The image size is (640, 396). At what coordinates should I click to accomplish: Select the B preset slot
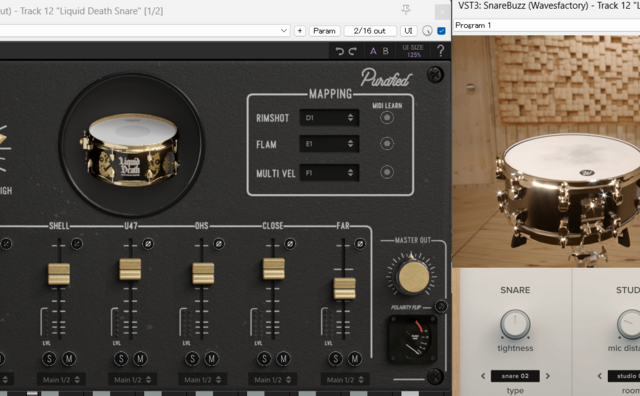pyautogui.click(x=385, y=51)
